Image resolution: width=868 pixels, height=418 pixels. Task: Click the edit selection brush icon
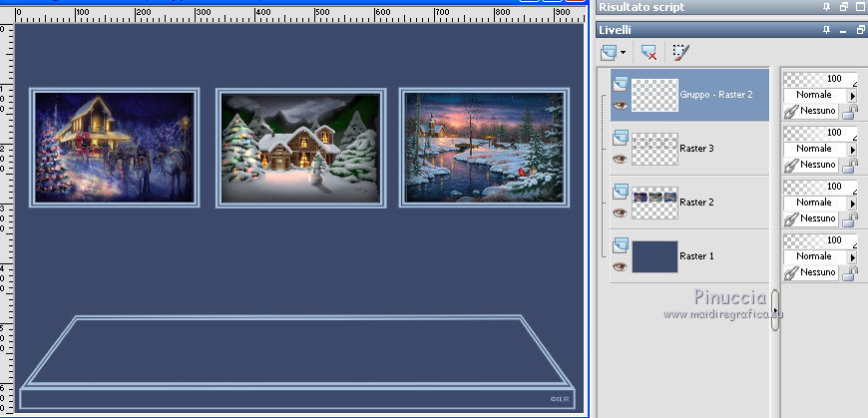click(x=680, y=53)
